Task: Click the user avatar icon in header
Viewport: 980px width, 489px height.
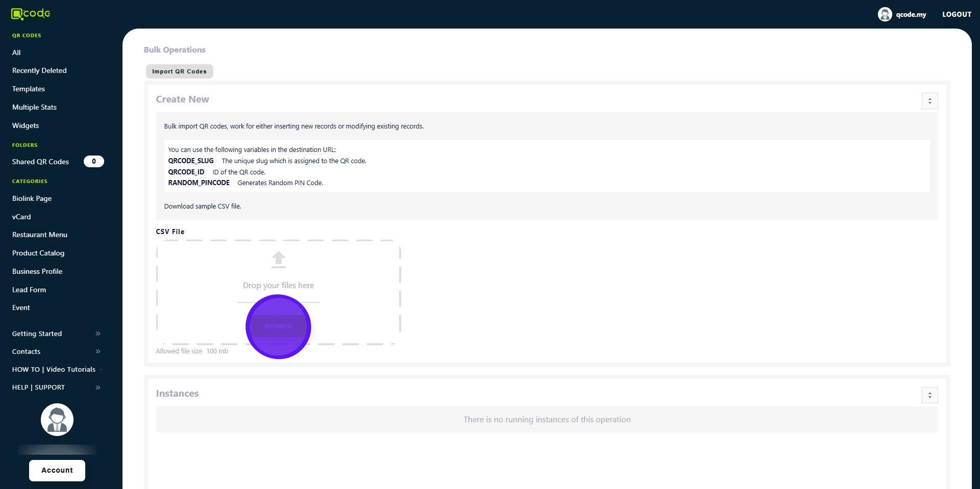Action: coord(885,14)
